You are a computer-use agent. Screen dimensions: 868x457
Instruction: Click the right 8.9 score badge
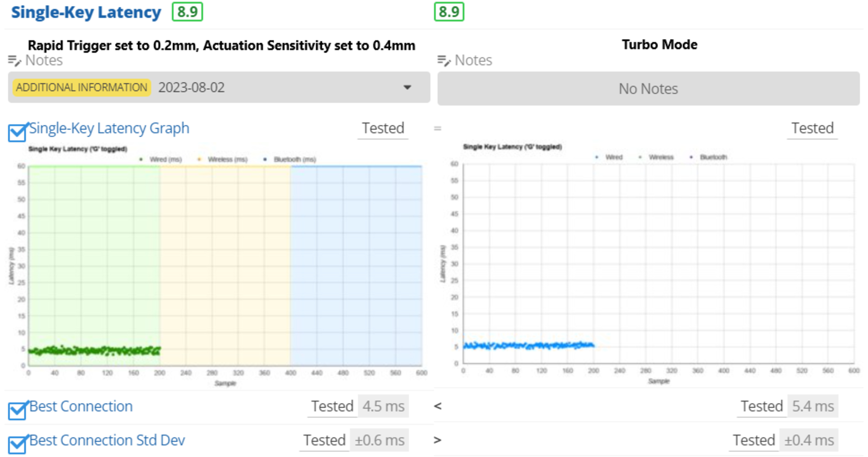(x=449, y=12)
